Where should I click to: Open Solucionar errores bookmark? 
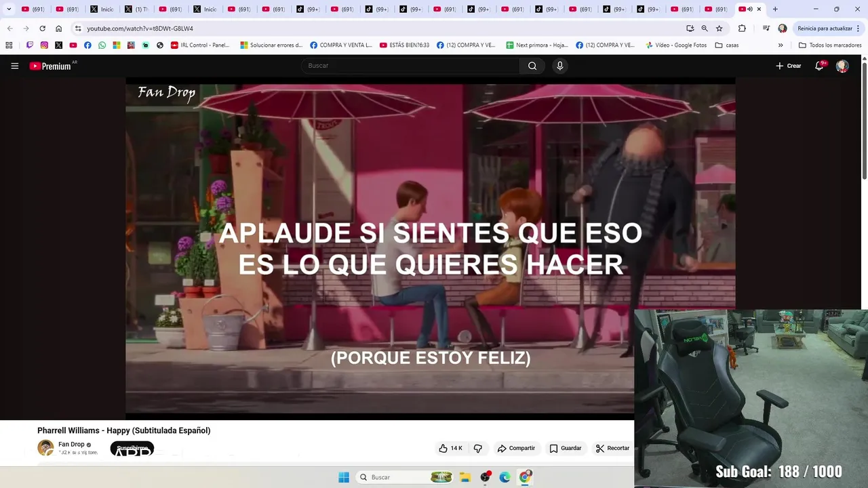[x=271, y=45]
